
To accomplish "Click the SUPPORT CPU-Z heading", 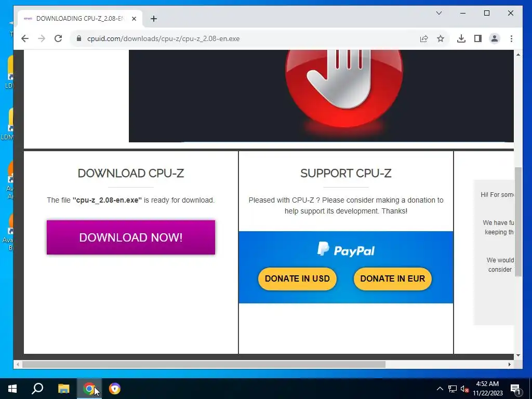I will (345, 173).
